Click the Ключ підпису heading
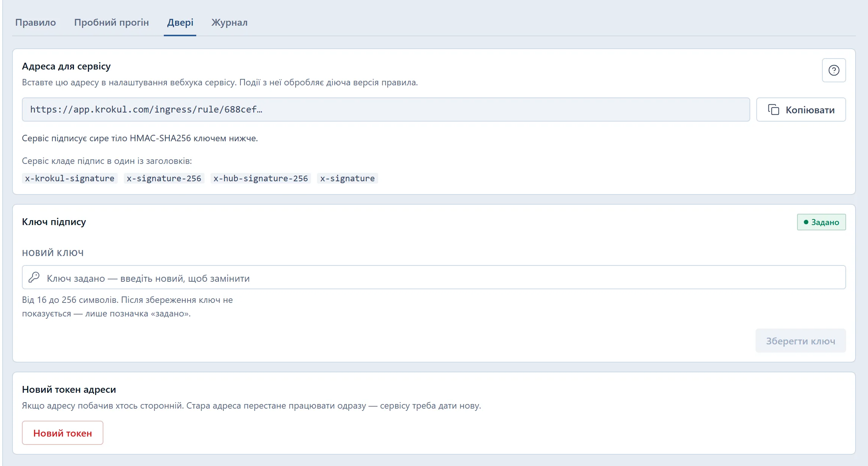This screenshot has height=466, width=868. pos(54,222)
